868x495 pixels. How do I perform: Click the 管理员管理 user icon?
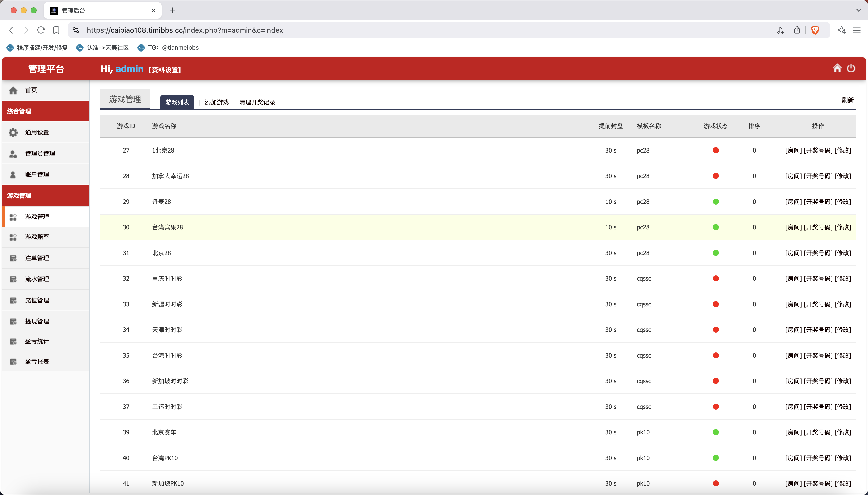[13, 154]
